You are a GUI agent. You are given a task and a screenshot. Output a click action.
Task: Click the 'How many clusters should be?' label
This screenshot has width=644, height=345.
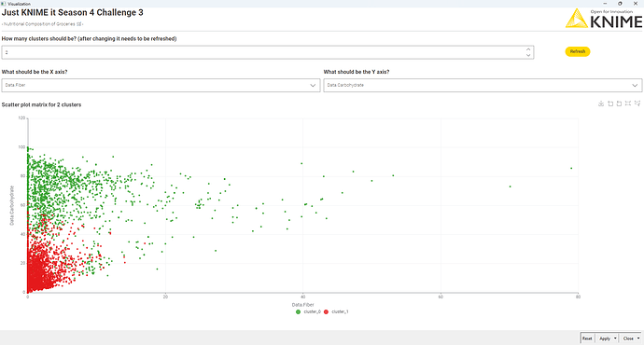point(89,38)
